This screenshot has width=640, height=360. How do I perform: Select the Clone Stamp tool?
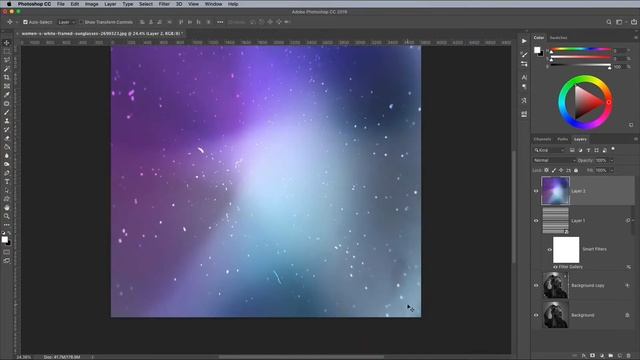pos(7,121)
